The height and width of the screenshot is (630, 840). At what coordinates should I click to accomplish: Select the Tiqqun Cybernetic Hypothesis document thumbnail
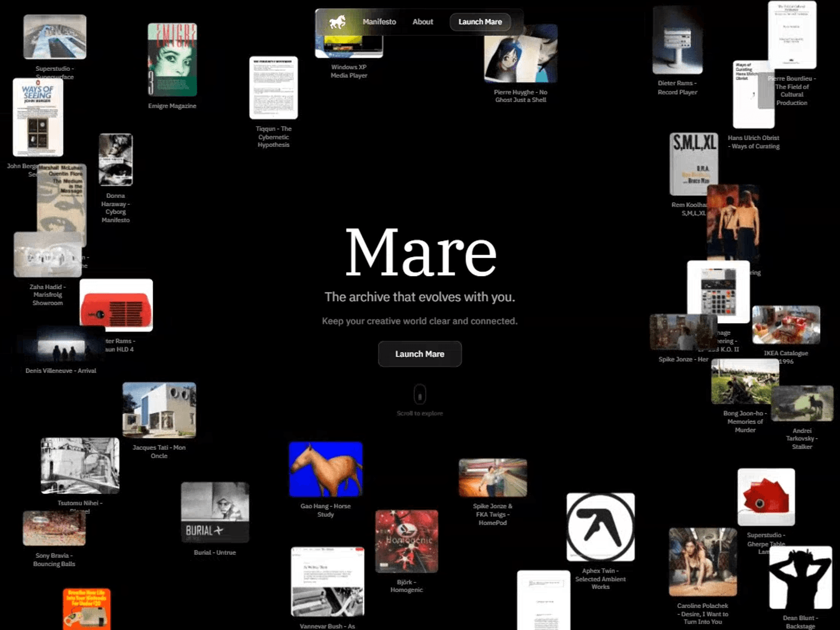(x=274, y=88)
